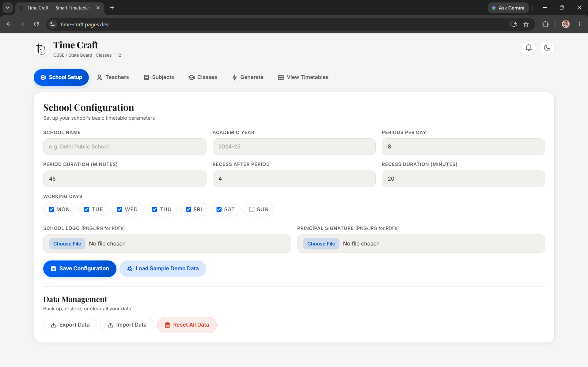588x367 pixels.
Task: Click Reset All Data button
Action: pyautogui.click(x=187, y=325)
